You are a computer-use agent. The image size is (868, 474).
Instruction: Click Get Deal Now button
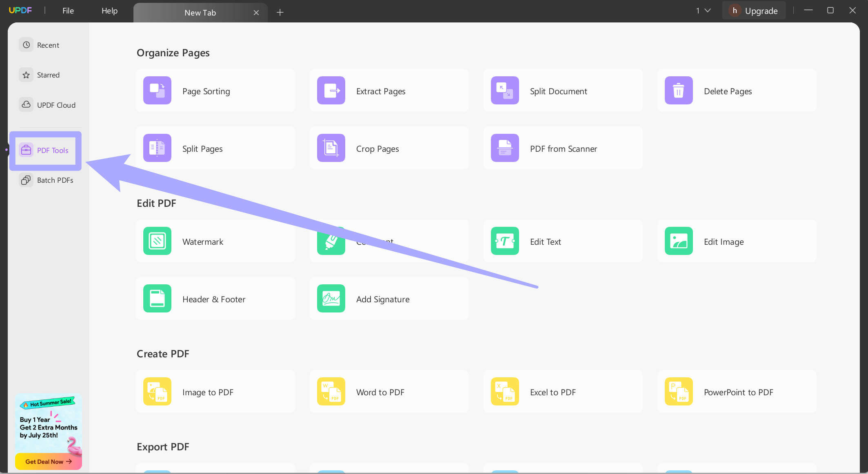coord(48,461)
